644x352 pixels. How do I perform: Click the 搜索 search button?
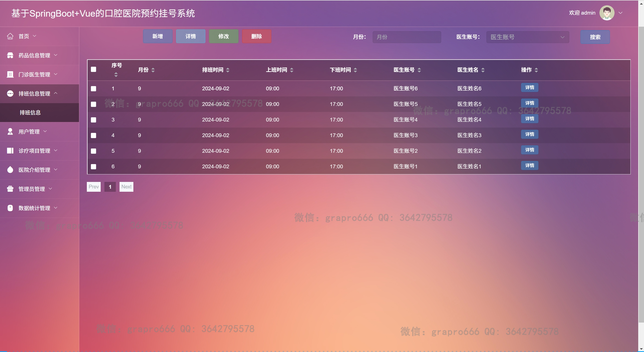click(595, 37)
